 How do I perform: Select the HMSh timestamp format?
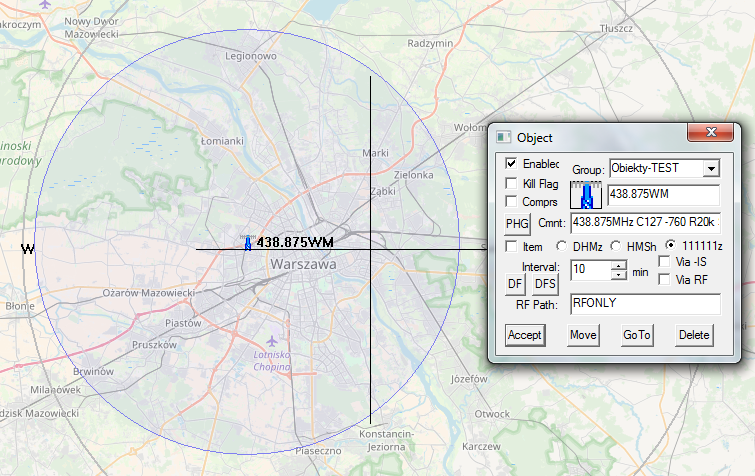616,247
